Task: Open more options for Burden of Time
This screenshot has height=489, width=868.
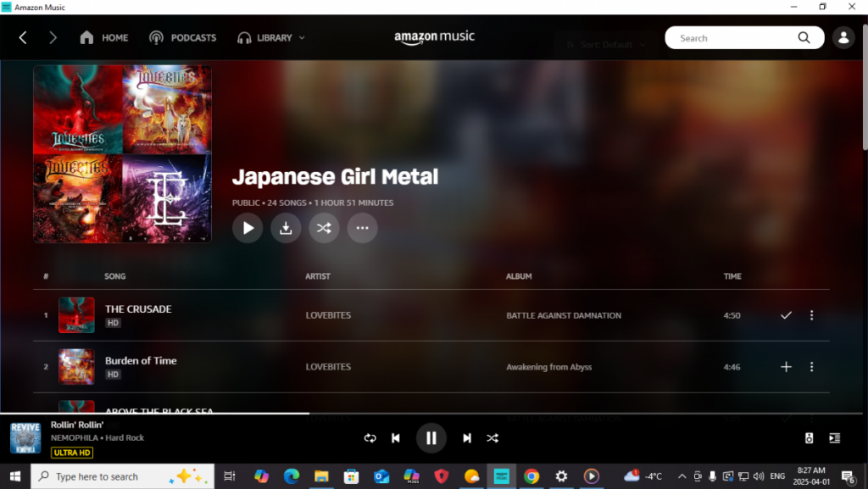Action: point(811,367)
